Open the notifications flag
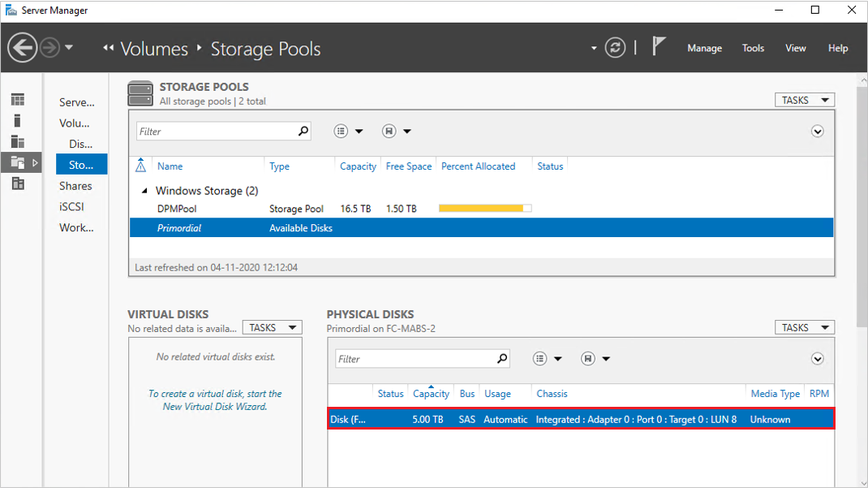 point(659,47)
